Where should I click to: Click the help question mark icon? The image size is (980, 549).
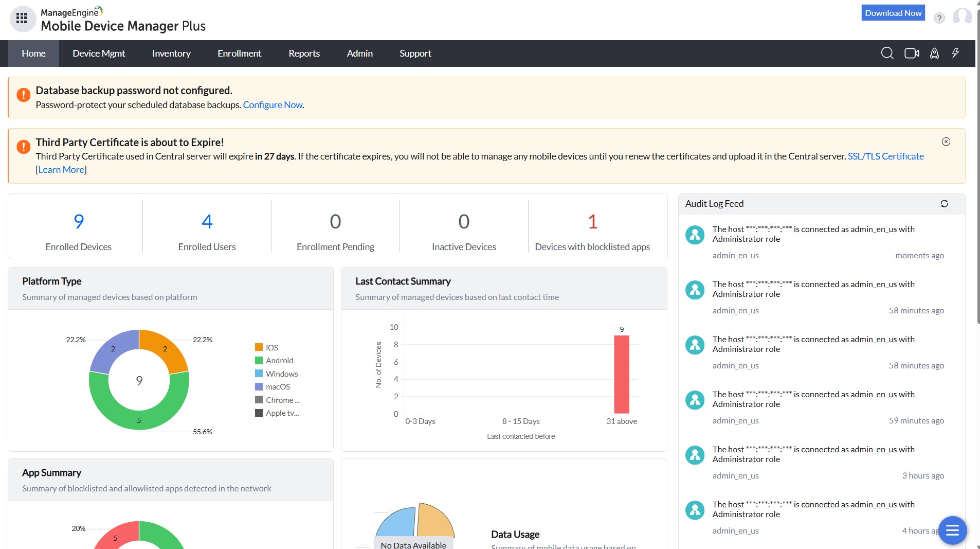click(x=939, y=18)
